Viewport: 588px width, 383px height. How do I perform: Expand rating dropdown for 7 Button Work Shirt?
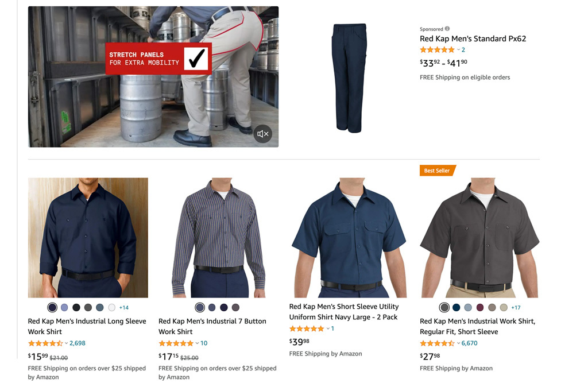pos(197,343)
